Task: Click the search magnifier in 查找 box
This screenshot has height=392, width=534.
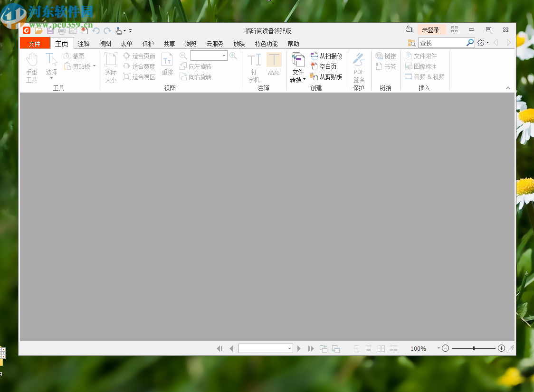Action: click(470, 43)
